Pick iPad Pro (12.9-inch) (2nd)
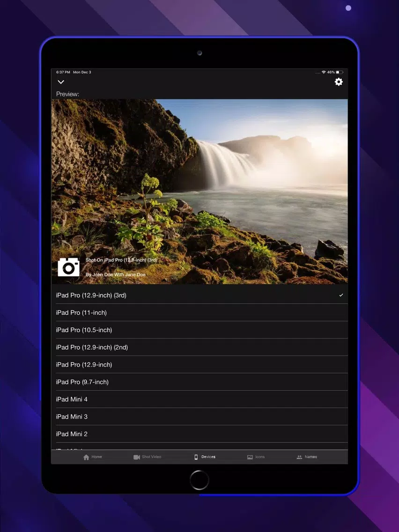399x532 pixels. pyautogui.click(x=202, y=347)
